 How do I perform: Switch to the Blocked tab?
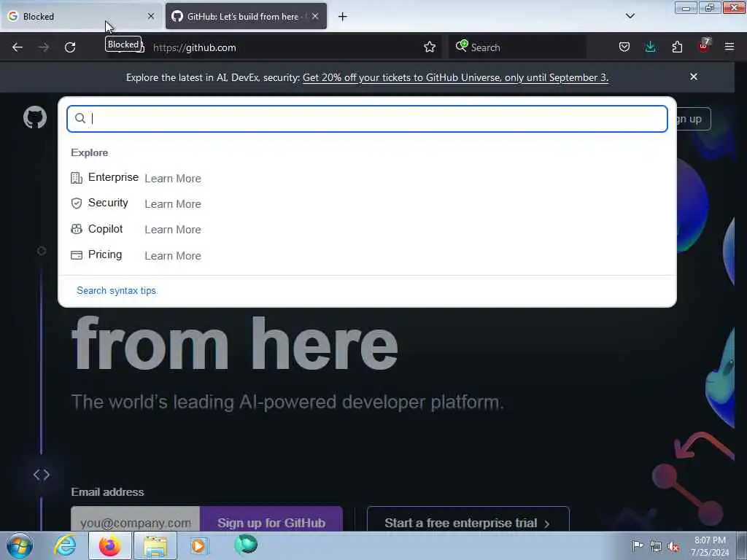82,16
